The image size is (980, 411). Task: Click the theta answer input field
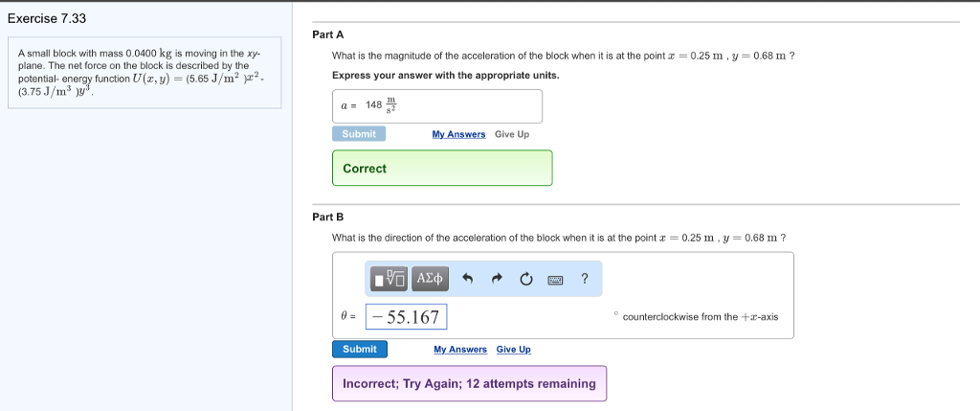pos(407,316)
